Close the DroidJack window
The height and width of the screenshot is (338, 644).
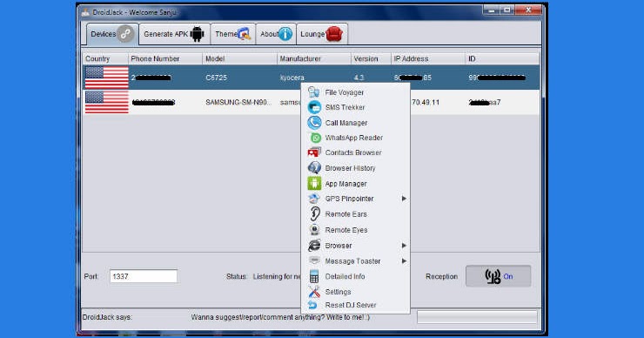coord(528,10)
